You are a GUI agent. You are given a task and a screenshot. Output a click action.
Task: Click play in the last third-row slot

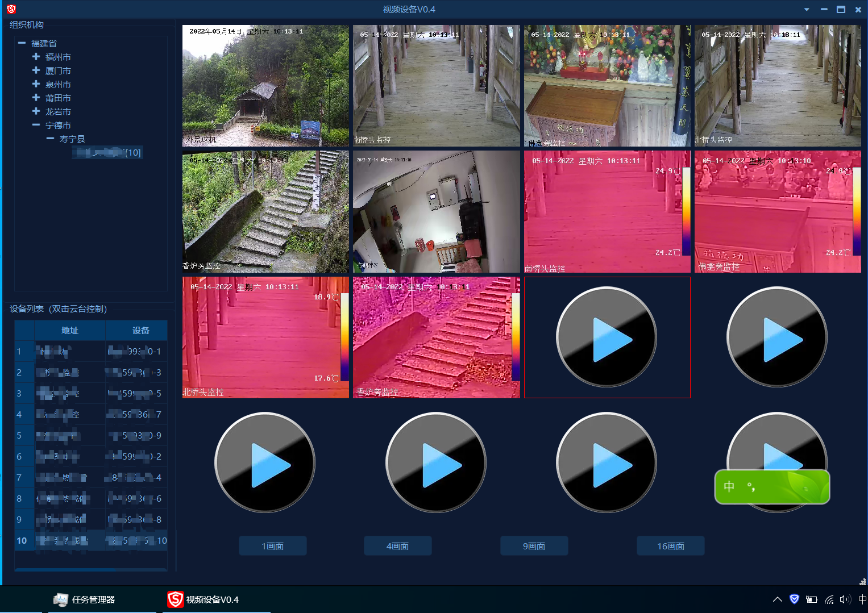[x=777, y=337]
